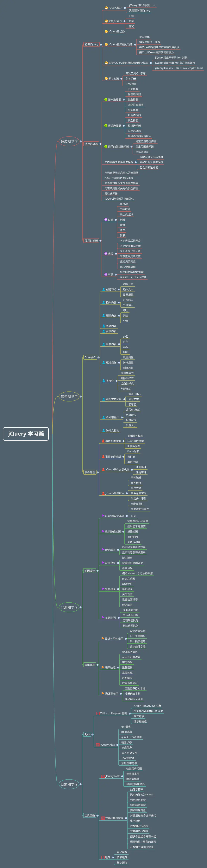Click the blue person icon beside 类操作
The width and height of the screenshot is (207, 868).
pyautogui.click(x=104, y=381)
